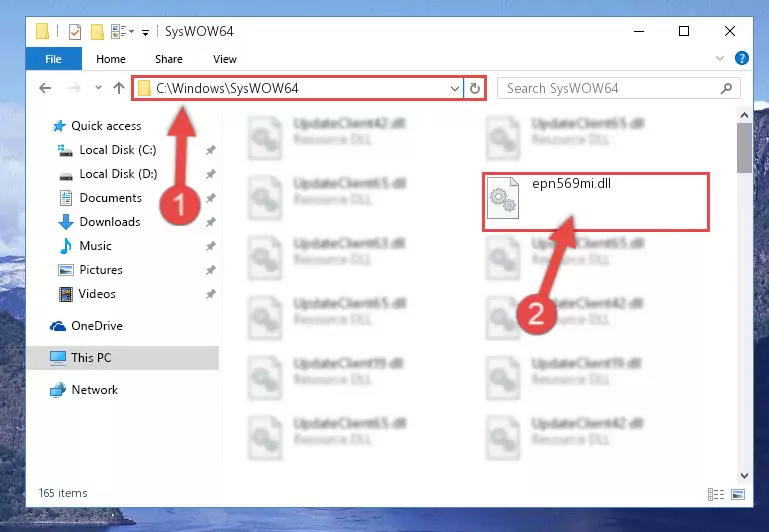Expand the address bar history dropdown

point(455,89)
